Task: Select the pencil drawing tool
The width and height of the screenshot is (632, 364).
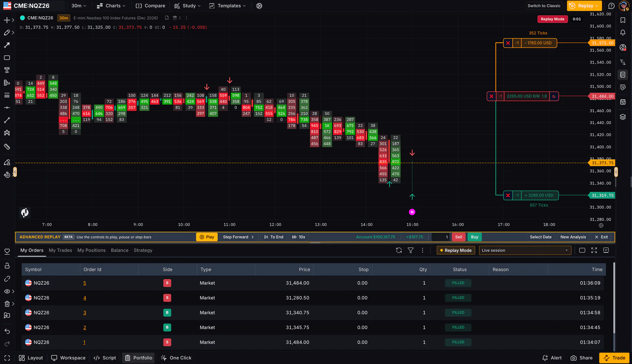Action: coord(7,33)
